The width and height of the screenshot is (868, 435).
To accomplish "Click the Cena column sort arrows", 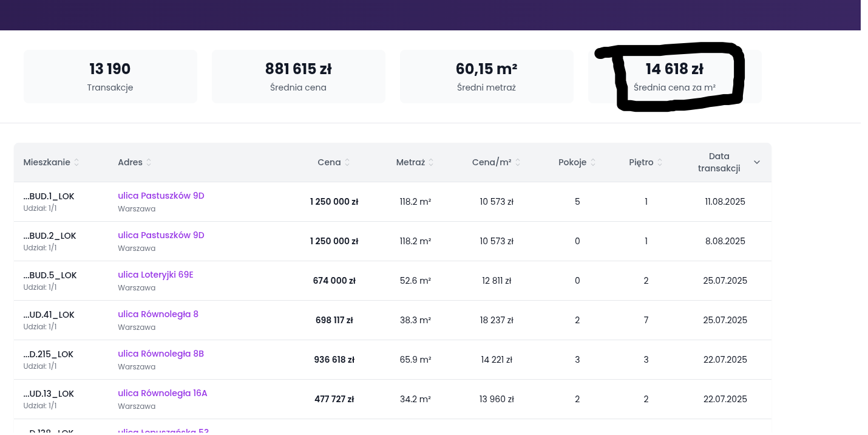I will pyautogui.click(x=347, y=162).
